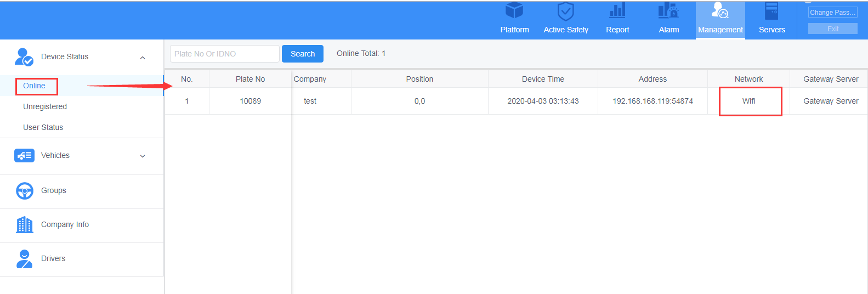Click the Plate No column header

(x=250, y=79)
